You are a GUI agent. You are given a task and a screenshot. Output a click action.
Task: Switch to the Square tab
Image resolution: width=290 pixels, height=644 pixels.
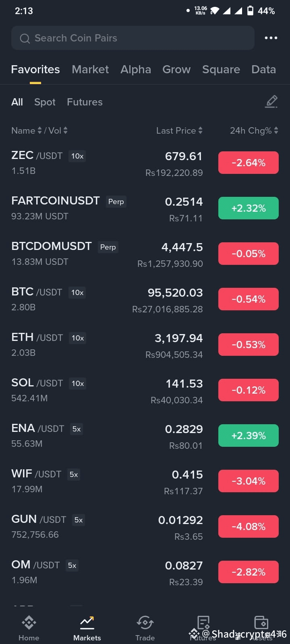pyautogui.click(x=221, y=70)
